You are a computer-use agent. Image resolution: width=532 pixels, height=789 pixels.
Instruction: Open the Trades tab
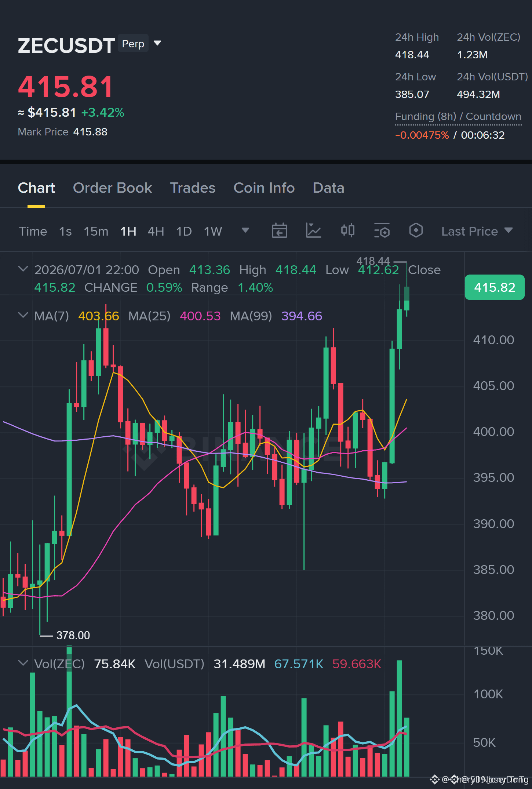tap(193, 188)
